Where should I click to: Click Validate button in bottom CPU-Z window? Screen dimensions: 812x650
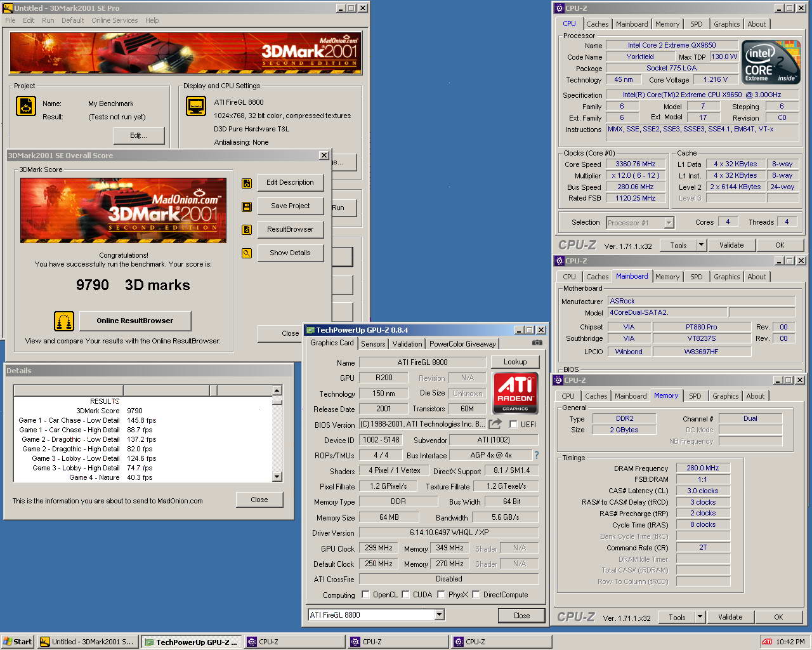(x=730, y=617)
